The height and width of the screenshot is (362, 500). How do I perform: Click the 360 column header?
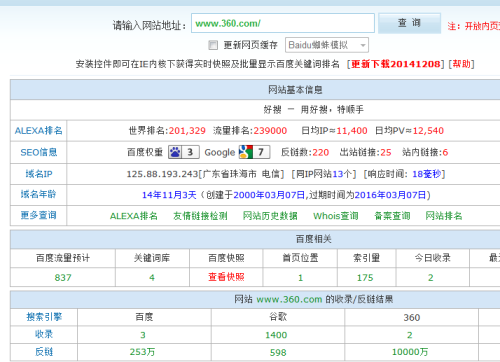click(x=412, y=317)
